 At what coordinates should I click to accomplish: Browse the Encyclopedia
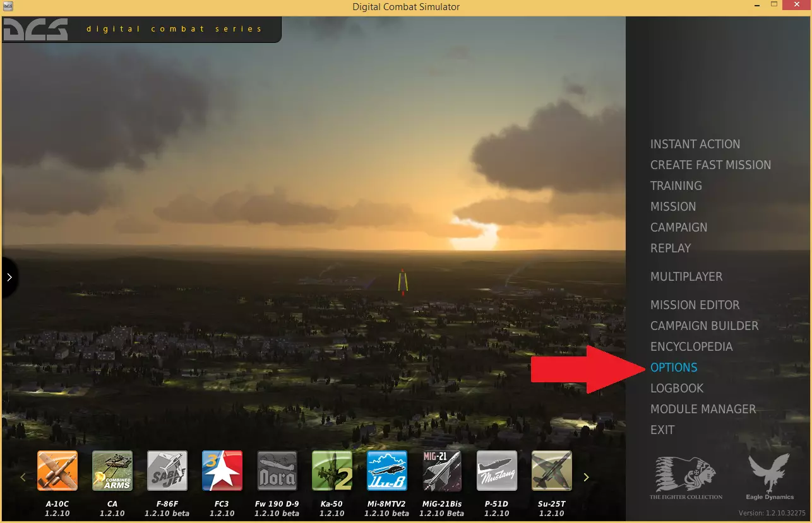pos(691,347)
